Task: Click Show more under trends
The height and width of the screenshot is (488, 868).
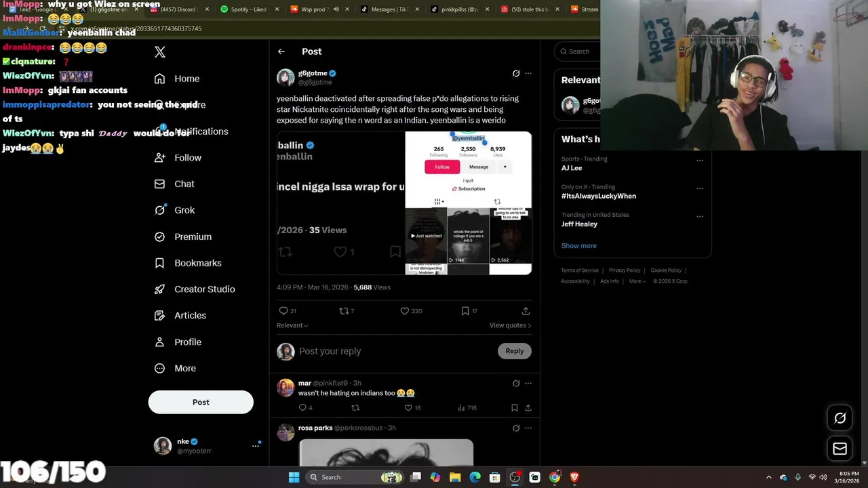Action: click(x=579, y=245)
